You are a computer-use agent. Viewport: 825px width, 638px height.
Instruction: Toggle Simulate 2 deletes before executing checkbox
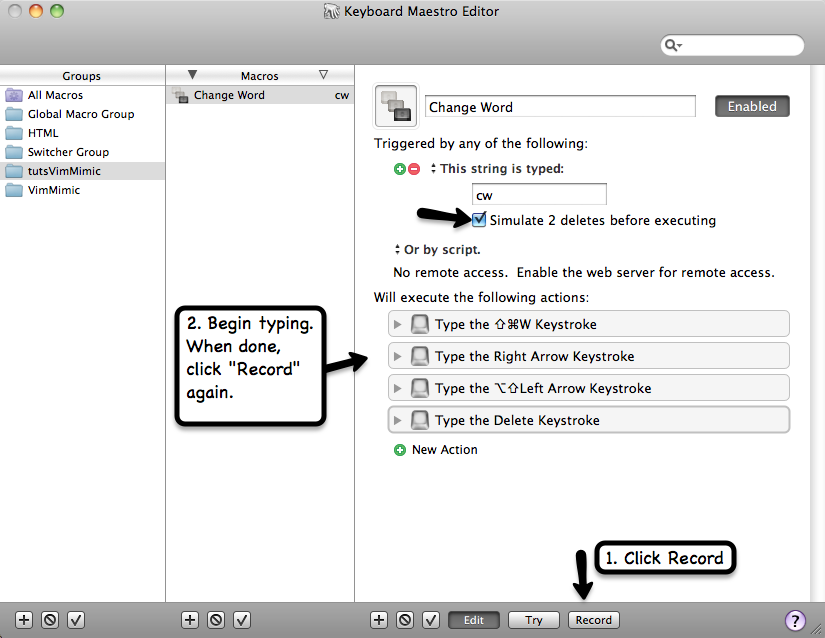click(479, 219)
